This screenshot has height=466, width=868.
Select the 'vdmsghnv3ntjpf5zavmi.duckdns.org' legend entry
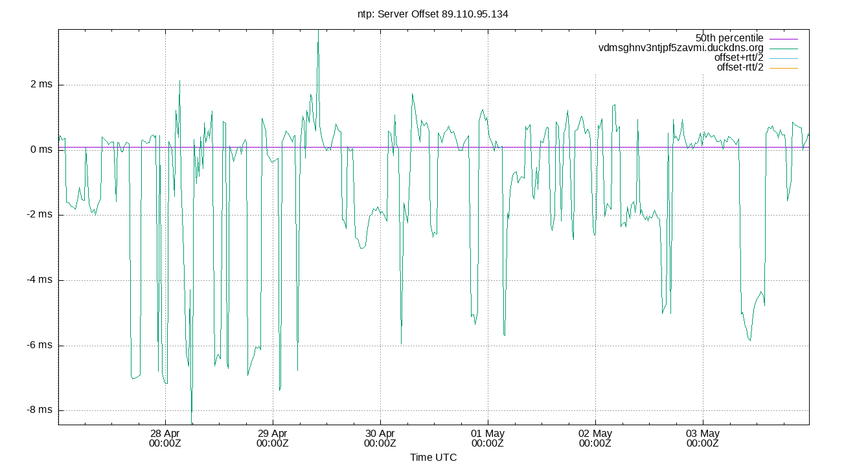click(681, 47)
